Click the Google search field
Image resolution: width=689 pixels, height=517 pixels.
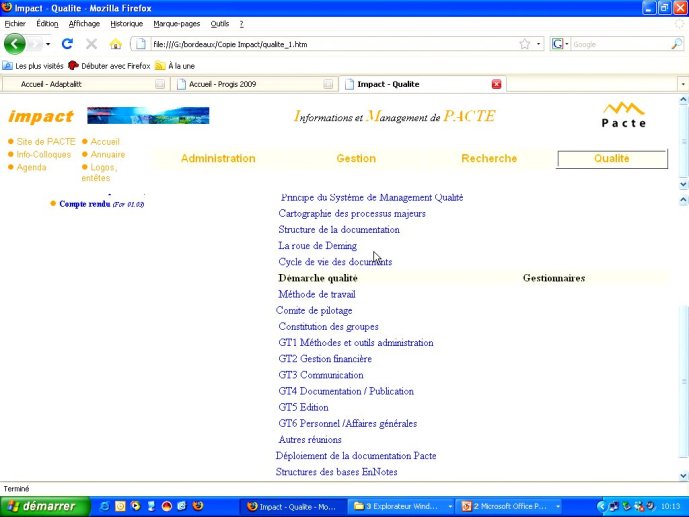click(620, 44)
